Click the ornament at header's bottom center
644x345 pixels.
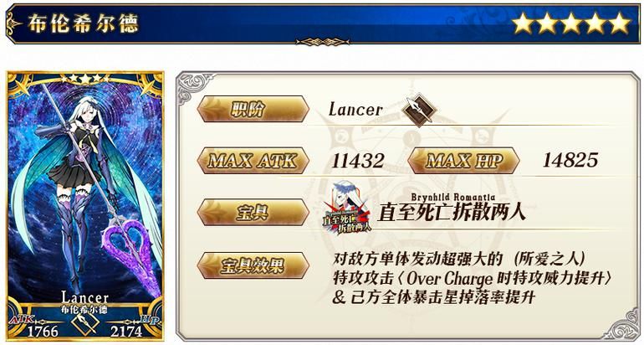[322, 42]
